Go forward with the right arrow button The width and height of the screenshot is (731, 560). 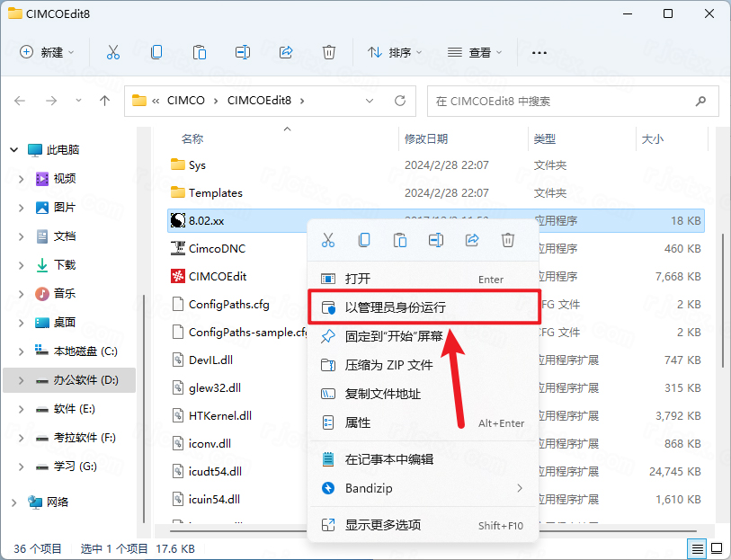pyautogui.click(x=51, y=101)
